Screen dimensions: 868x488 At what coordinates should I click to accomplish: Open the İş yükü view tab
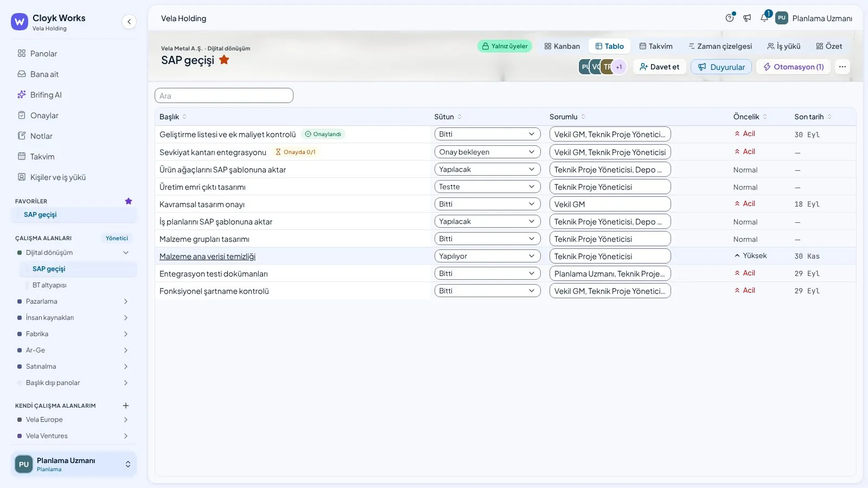(x=784, y=46)
